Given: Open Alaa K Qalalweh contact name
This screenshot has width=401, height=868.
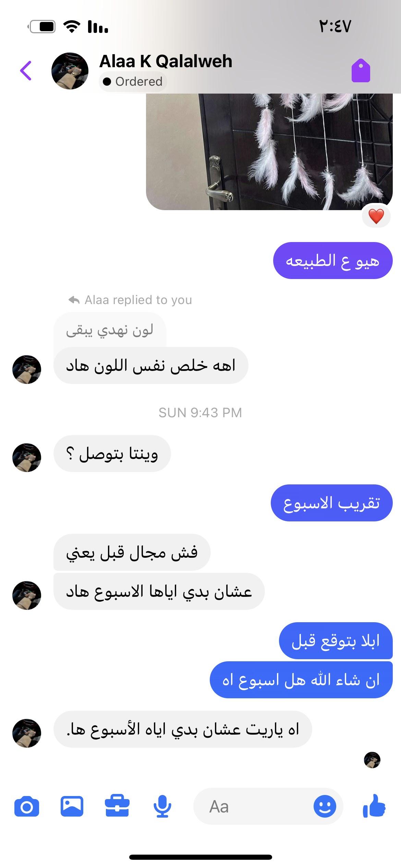Looking at the screenshot, I should (166, 61).
